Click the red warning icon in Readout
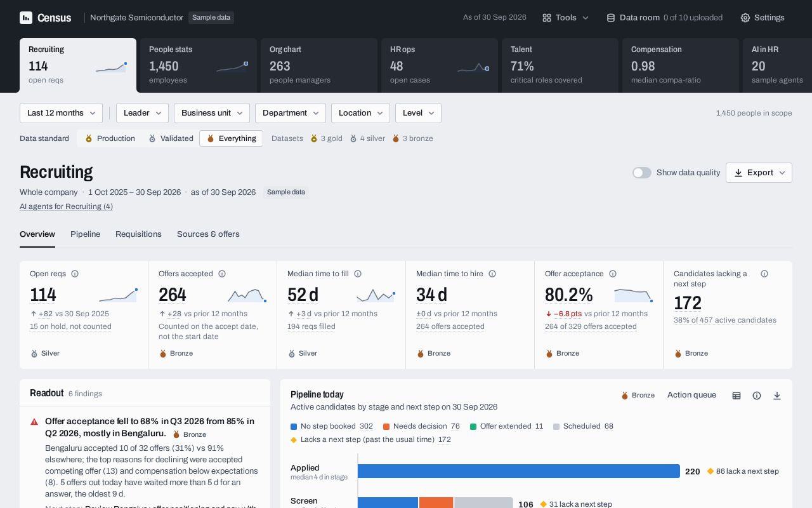812x508 pixels. [34, 422]
